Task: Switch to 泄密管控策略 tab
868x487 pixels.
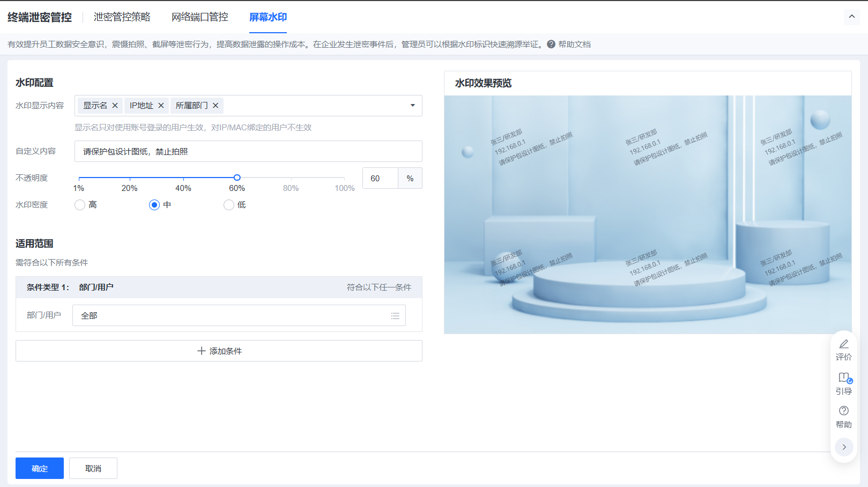Action: click(122, 17)
